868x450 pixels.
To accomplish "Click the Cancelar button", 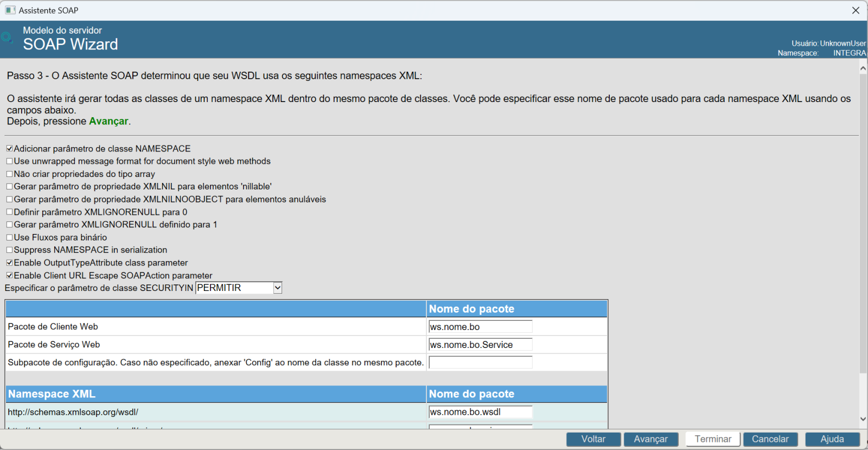I will point(770,439).
